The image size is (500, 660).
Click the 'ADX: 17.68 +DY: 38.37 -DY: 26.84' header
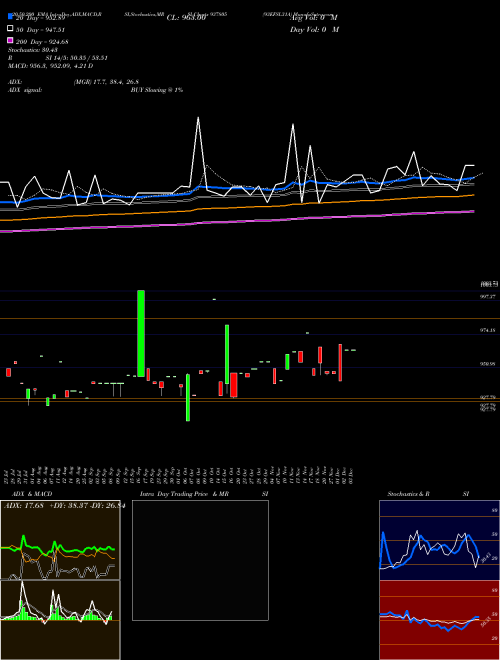[x=64, y=506]
